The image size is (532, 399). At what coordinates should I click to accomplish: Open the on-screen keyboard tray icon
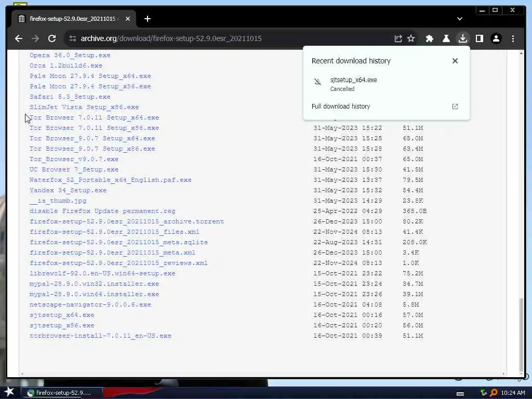click(x=460, y=394)
